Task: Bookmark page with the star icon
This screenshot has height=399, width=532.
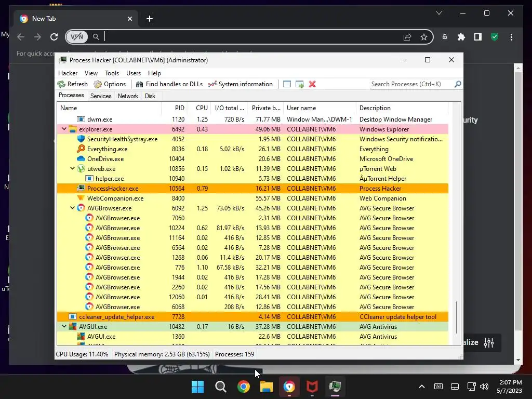Action: click(x=424, y=37)
